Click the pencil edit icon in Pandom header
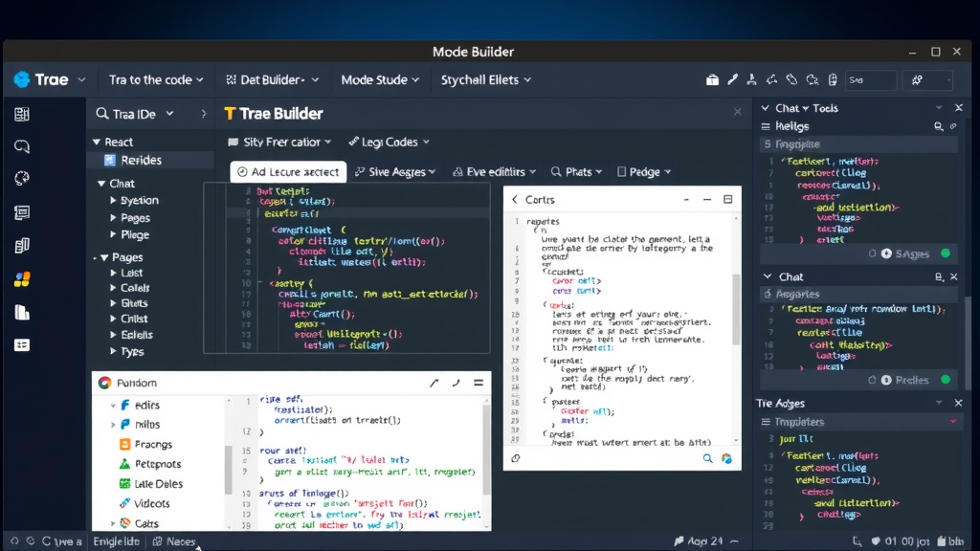This screenshot has height=551, width=980. [x=434, y=383]
